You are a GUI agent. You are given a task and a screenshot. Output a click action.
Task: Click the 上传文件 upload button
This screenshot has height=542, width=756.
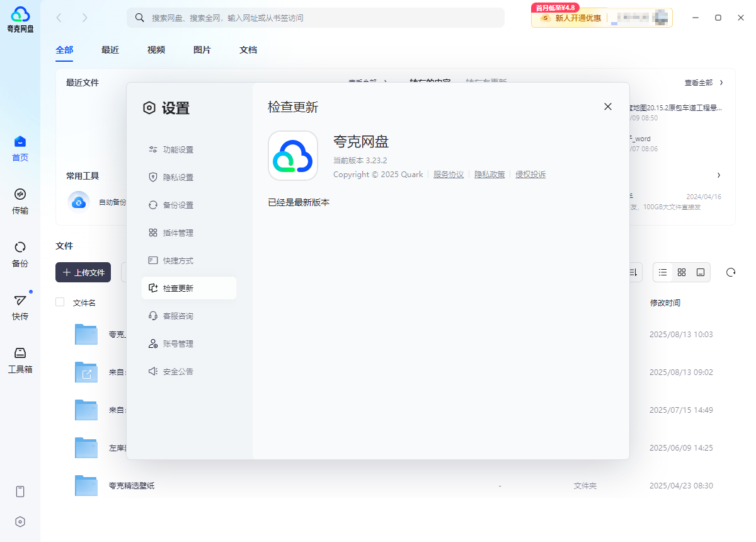[83, 272]
